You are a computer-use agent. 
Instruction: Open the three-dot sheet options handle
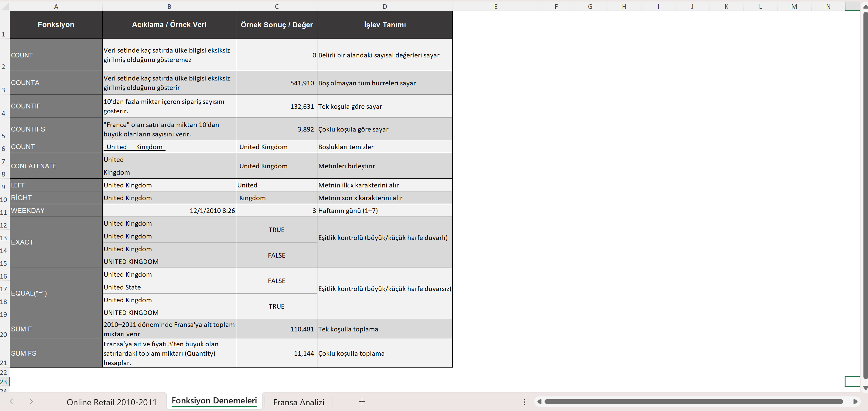(x=524, y=402)
